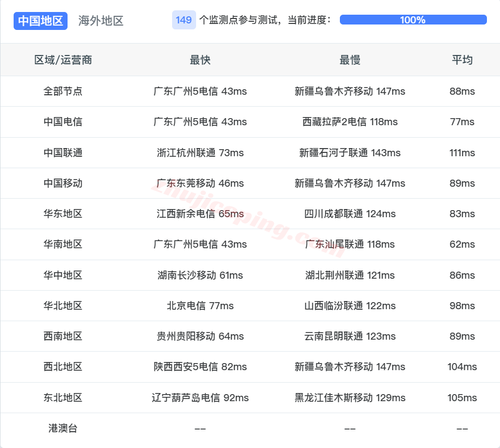Viewport: 500px width, 448px height.
Task: Select the 华北地区 row label
Action: coord(63,305)
